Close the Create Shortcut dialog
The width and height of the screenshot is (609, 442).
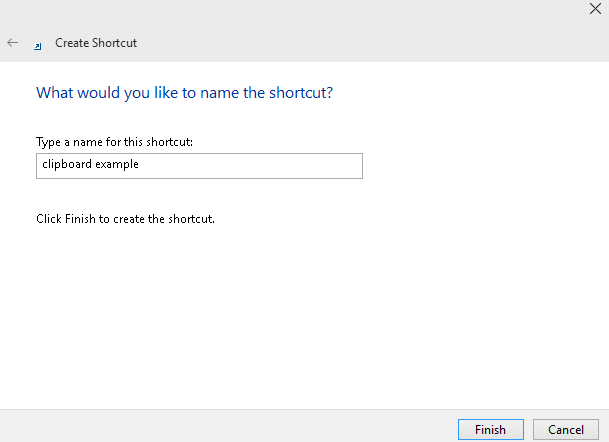[595, 9]
